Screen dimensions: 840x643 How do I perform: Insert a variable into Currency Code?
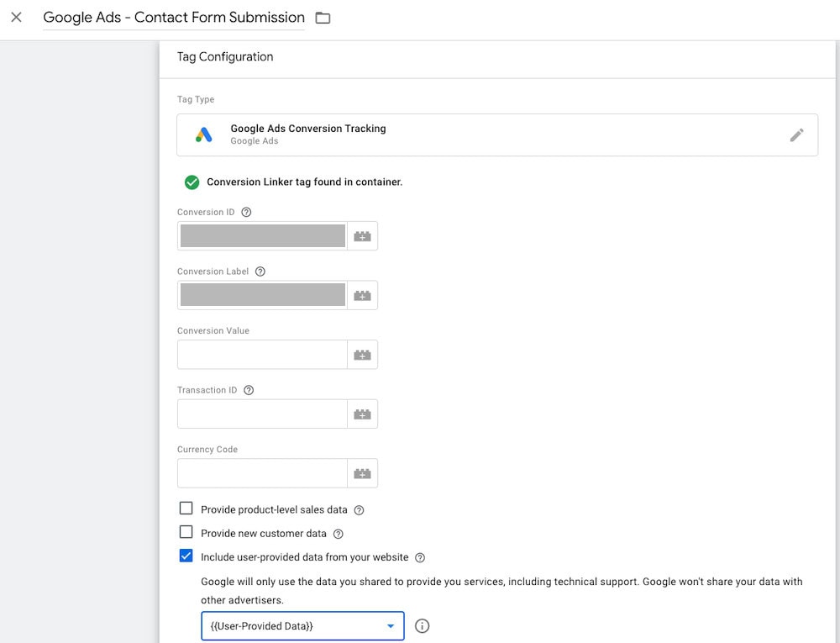[x=363, y=474]
